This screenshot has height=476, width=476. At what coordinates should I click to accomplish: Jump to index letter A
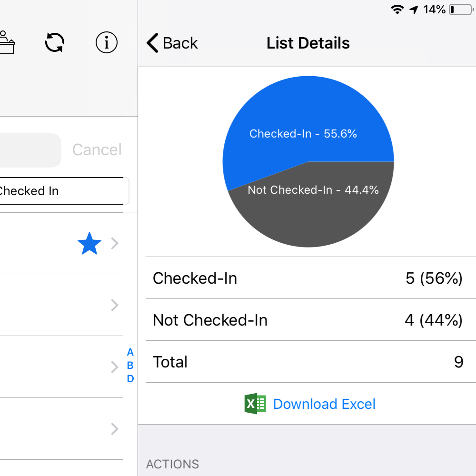coord(130,353)
